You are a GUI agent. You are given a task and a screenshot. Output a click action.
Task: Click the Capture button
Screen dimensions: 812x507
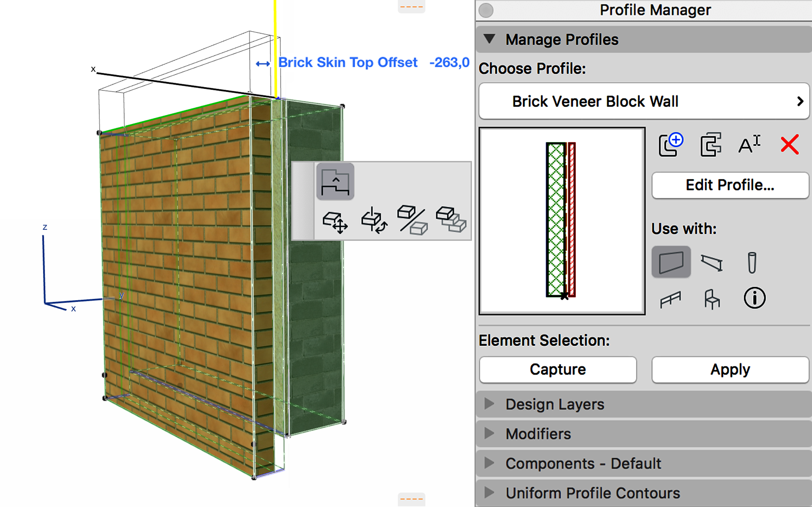558,370
